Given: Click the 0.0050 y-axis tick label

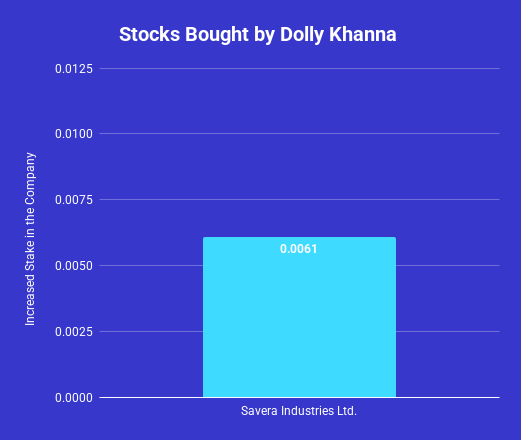Looking at the screenshot, I should tap(74, 266).
